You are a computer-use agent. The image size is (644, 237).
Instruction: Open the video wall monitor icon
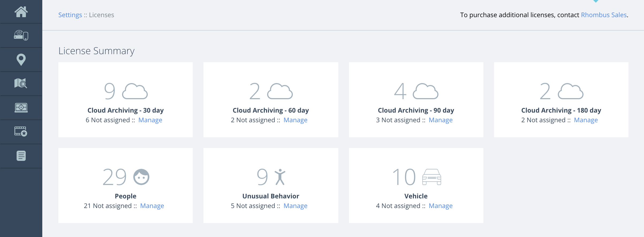pos(21,108)
